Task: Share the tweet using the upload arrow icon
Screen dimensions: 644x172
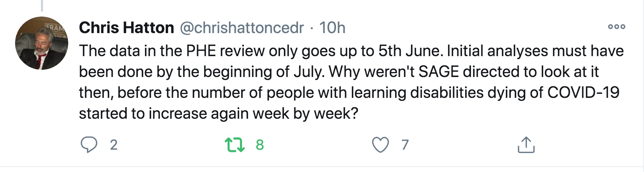Action: pyautogui.click(x=526, y=145)
